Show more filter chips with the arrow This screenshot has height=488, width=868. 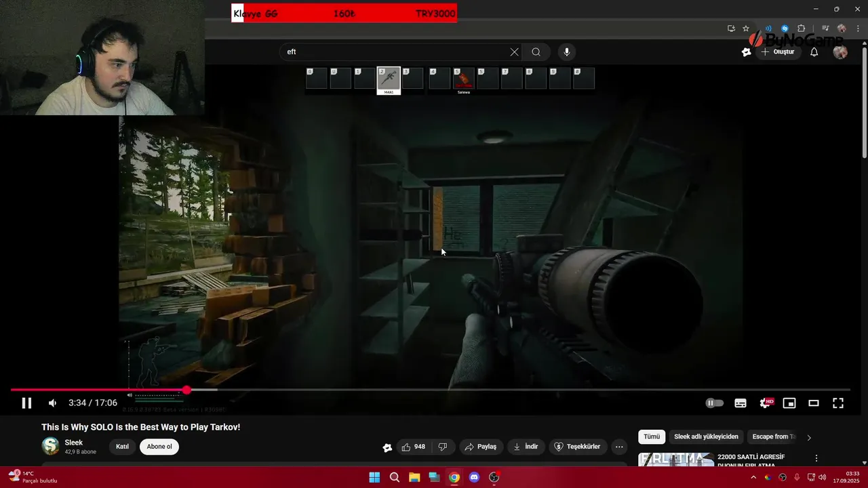tap(808, 437)
